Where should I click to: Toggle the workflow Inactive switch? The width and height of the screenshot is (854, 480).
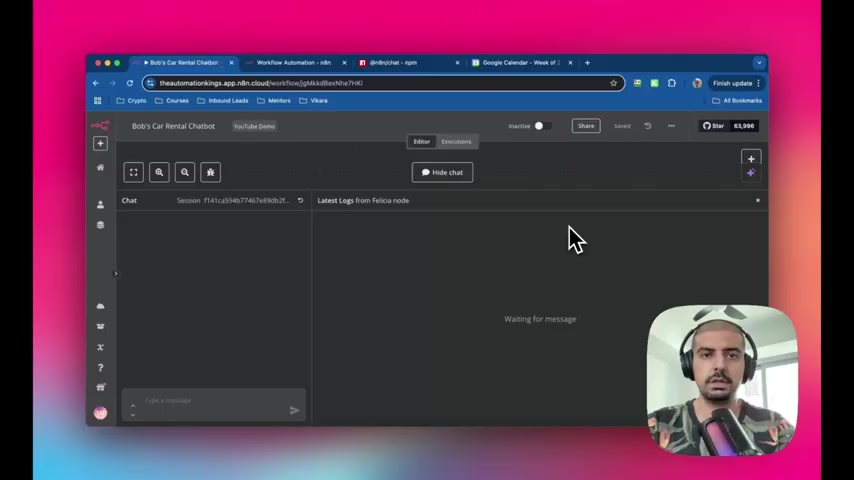542,126
